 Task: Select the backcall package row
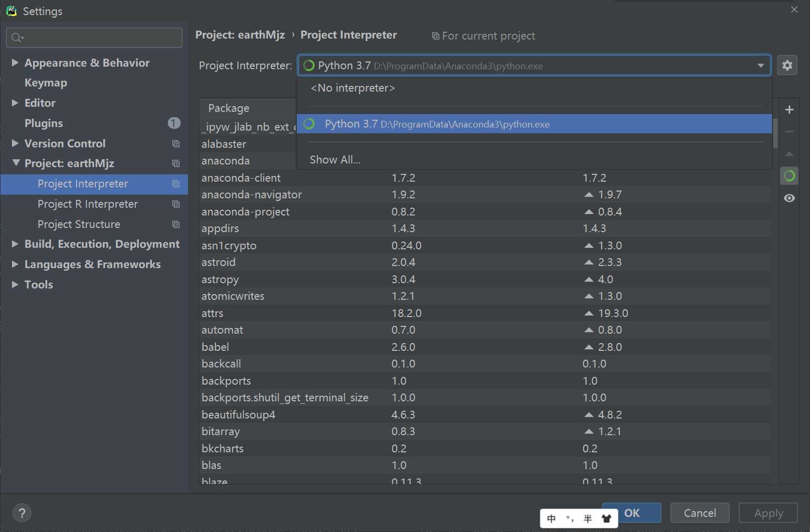(x=485, y=364)
